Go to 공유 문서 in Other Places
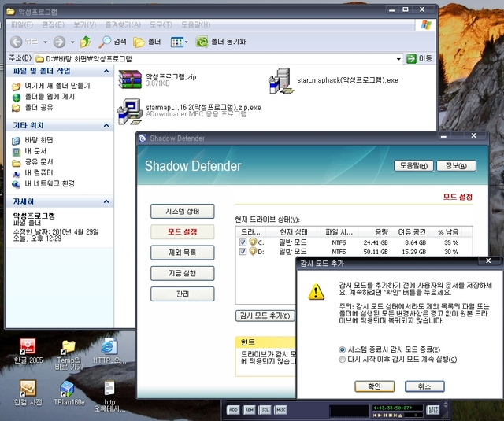The image size is (504, 421). [39, 162]
